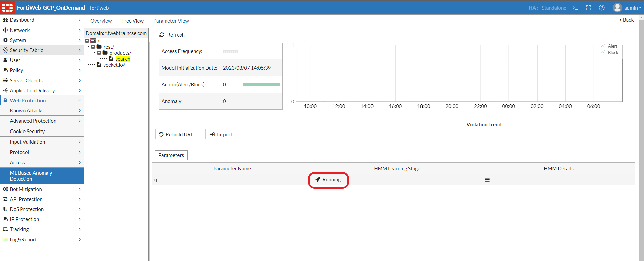Screen dimensions: 644x261
Task: Go back using the Back link
Action: click(x=626, y=20)
